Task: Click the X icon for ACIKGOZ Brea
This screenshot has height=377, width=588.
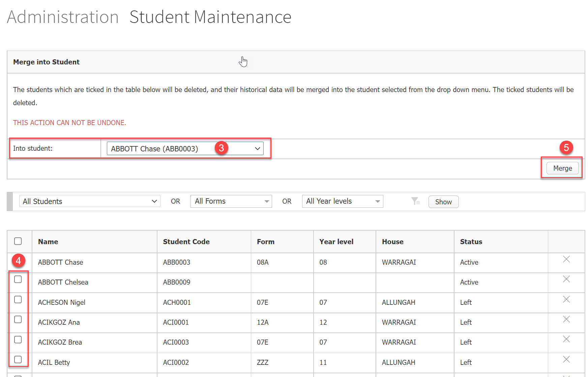Action: click(566, 339)
